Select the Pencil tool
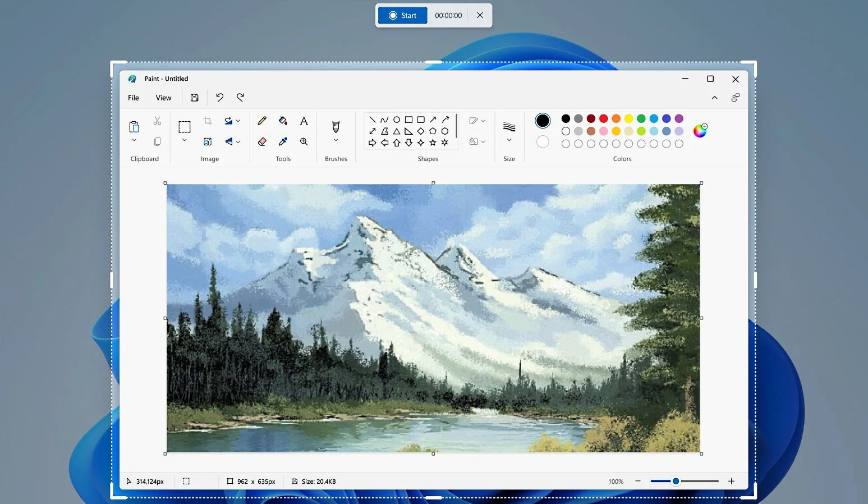Screen dimensions: 868x504 (x=261, y=121)
